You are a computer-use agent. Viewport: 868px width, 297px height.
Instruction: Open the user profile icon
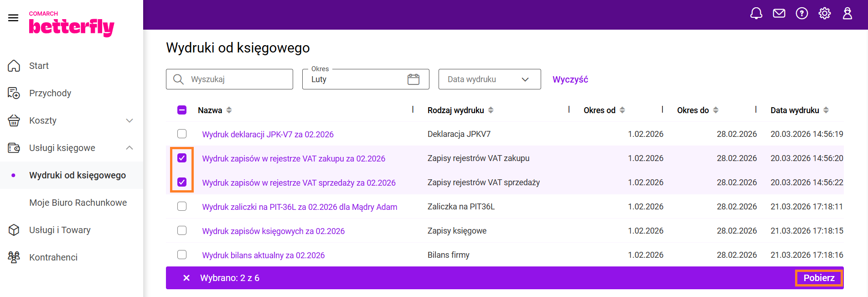coord(847,14)
